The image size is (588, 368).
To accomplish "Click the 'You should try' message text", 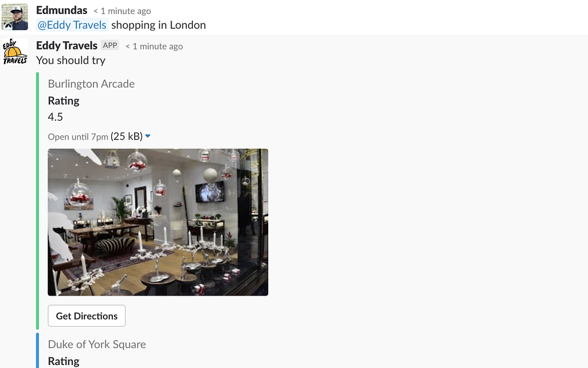I will (71, 61).
